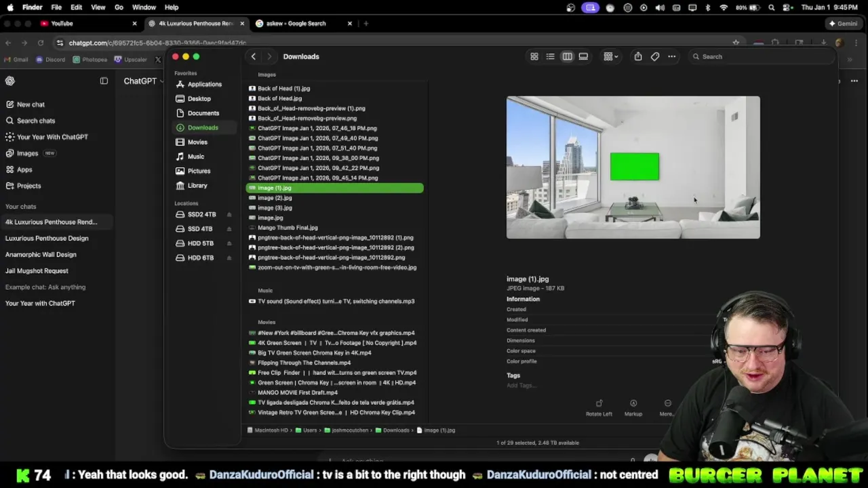Eject the SSD2 4TB drive
Screen dimensions: 868x488
[229, 215]
